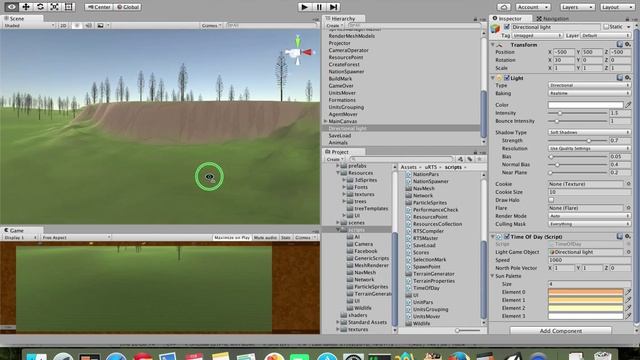Toggle Mute audio in Game view
The width and height of the screenshot is (640, 360).
point(265,238)
